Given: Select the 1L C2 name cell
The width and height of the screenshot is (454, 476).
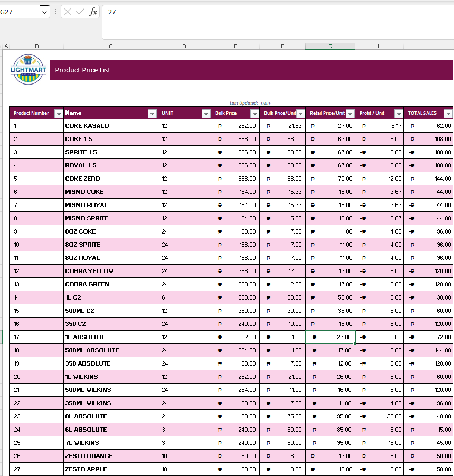Looking at the screenshot, I should coord(110,297).
